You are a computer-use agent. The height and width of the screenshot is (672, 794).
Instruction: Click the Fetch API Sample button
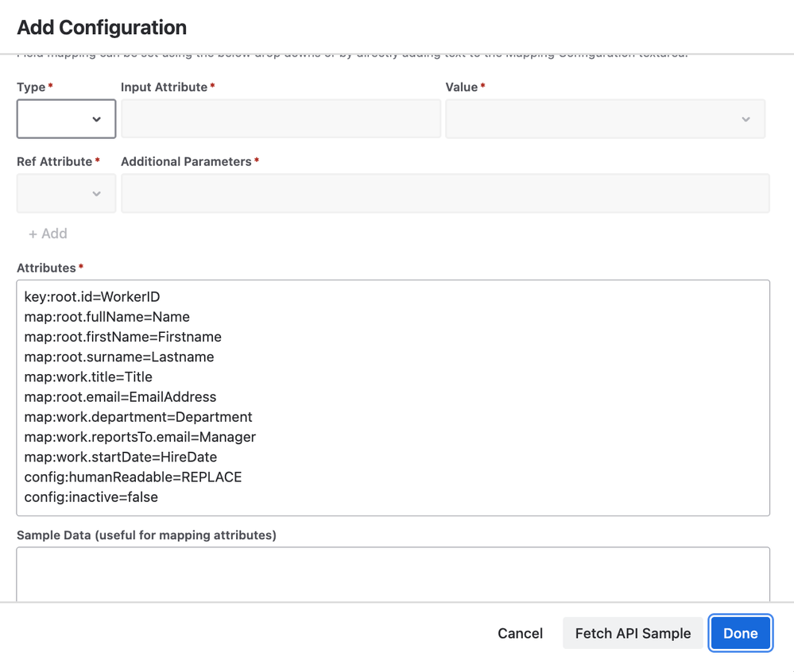click(x=633, y=633)
